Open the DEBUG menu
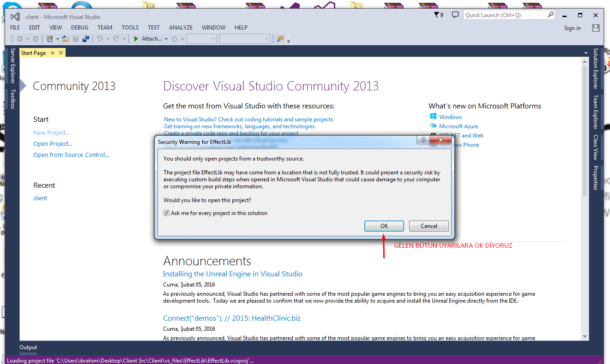 coord(80,28)
